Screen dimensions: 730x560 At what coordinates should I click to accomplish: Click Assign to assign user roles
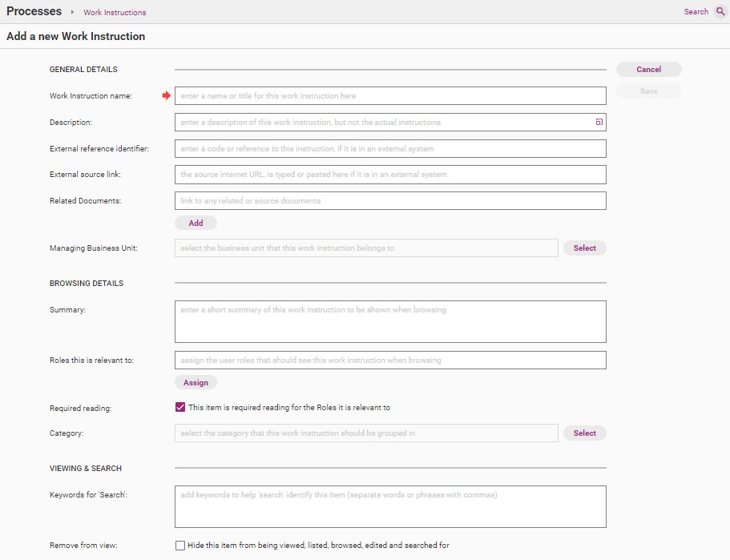point(196,383)
